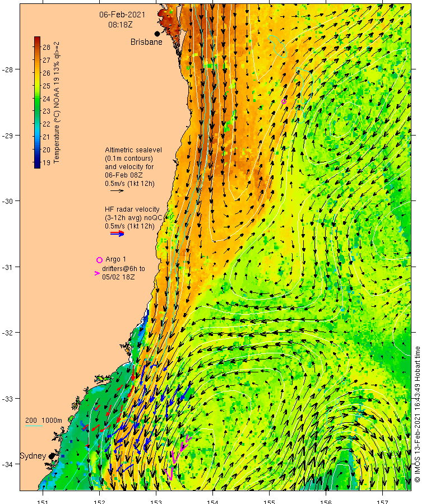Click the -28 latitude axis label
Viewport: 426px width, 504px height.
pos(7,70)
